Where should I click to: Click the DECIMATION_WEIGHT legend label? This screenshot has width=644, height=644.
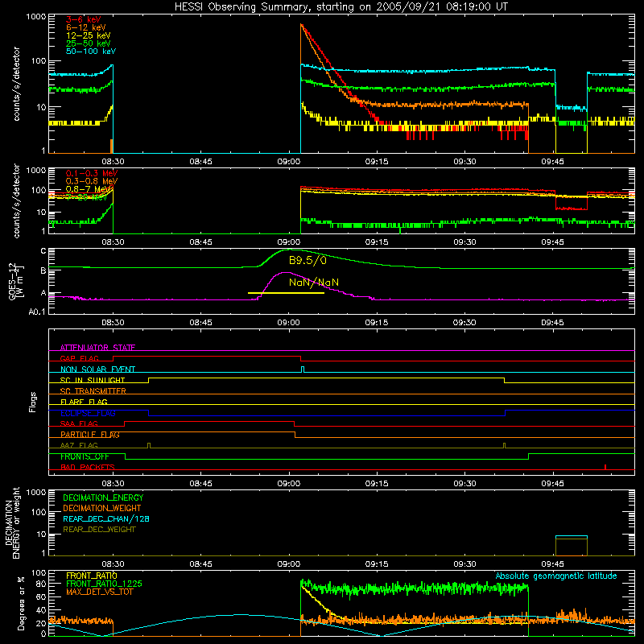coord(102,509)
